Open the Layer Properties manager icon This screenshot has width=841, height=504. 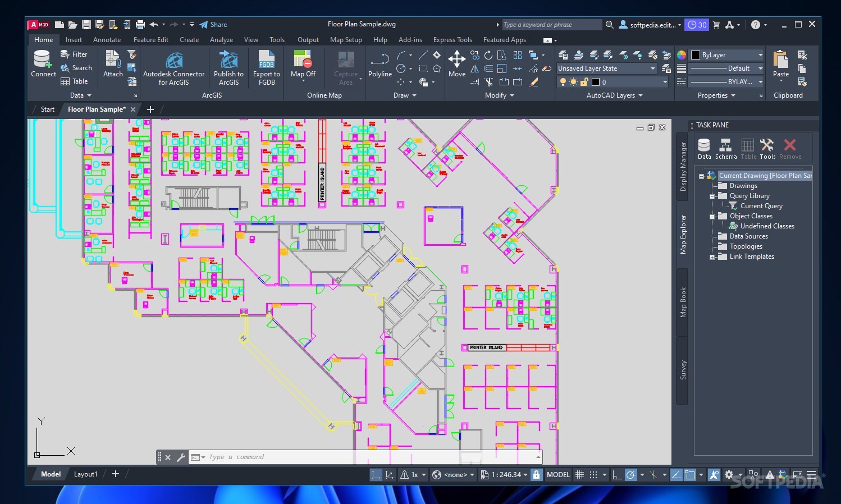click(564, 55)
